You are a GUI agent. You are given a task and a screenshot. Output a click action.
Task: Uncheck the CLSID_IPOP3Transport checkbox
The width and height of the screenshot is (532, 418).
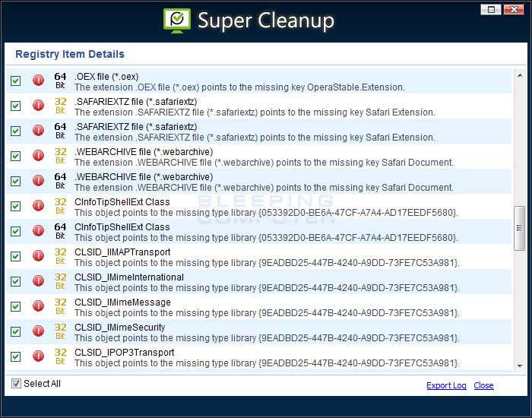click(x=16, y=357)
